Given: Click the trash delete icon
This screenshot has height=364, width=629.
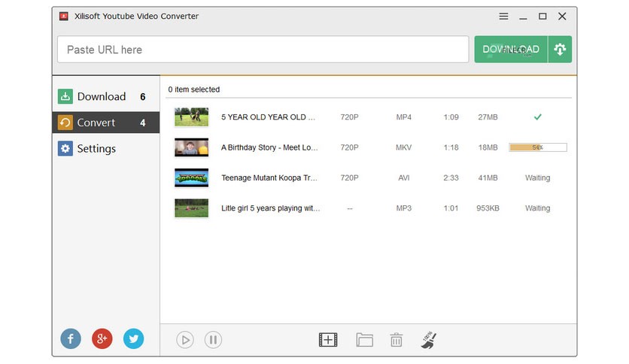Looking at the screenshot, I should [x=397, y=340].
